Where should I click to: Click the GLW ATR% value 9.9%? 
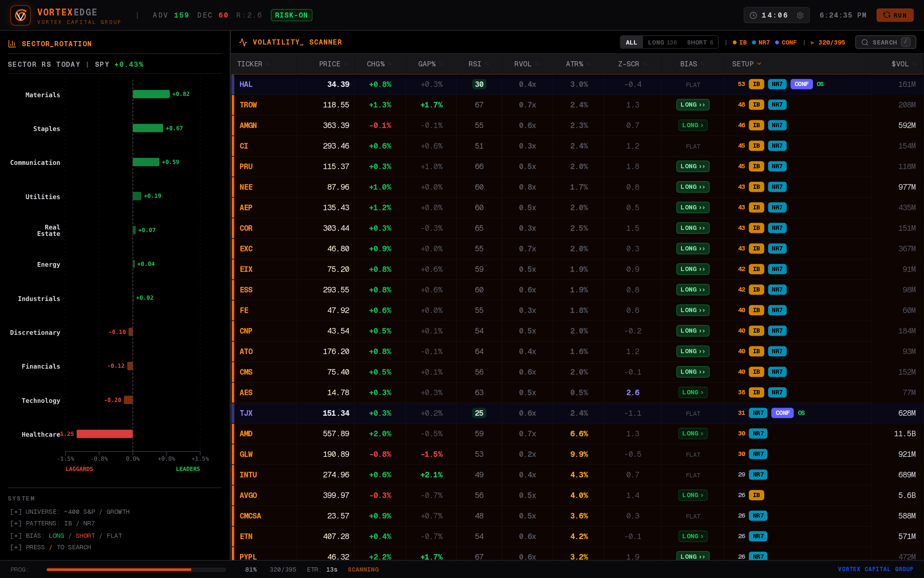coord(579,454)
